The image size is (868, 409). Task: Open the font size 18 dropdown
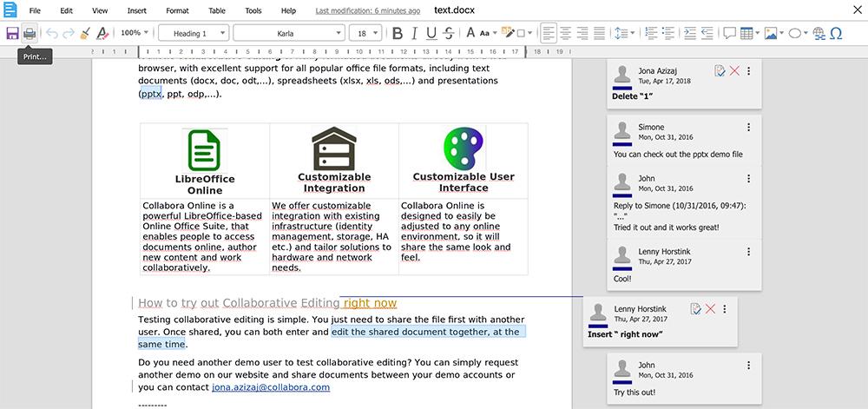pos(365,33)
